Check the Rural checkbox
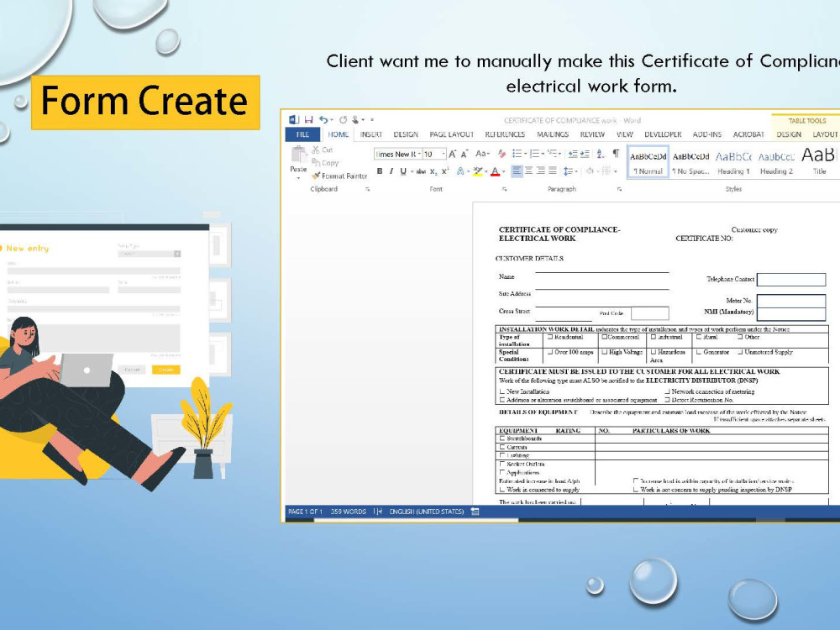Viewport: 840px width, 630px height. 699,337
